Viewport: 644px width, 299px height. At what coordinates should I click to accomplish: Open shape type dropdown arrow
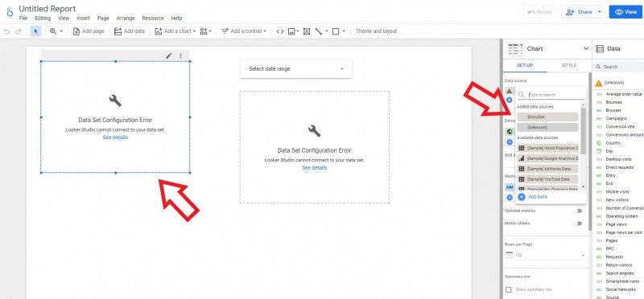click(344, 31)
